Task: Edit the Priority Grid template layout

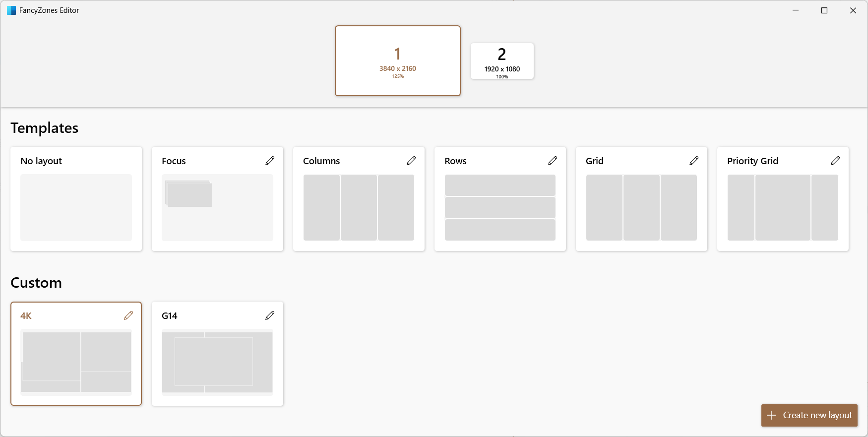Action: pos(835,161)
